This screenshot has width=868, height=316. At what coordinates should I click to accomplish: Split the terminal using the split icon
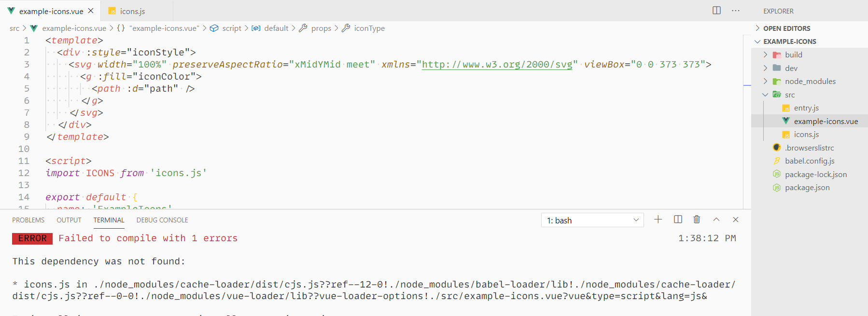coord(677,219)
